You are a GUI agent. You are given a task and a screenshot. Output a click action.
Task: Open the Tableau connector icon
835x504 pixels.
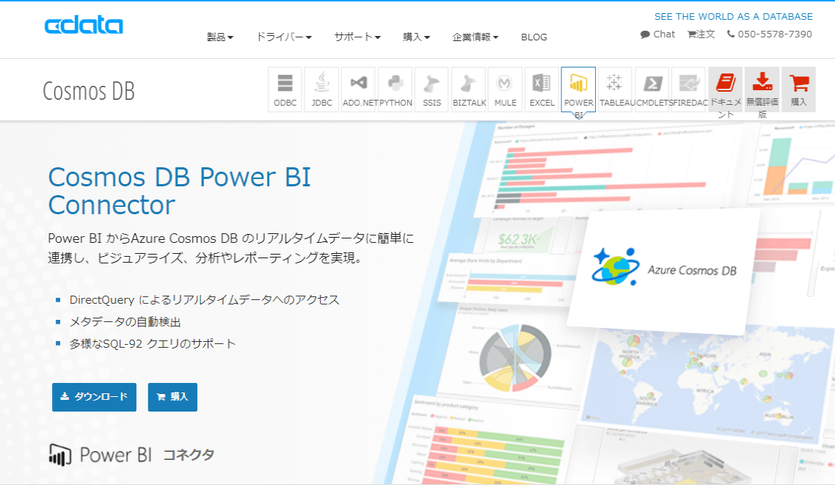point(615,90)
